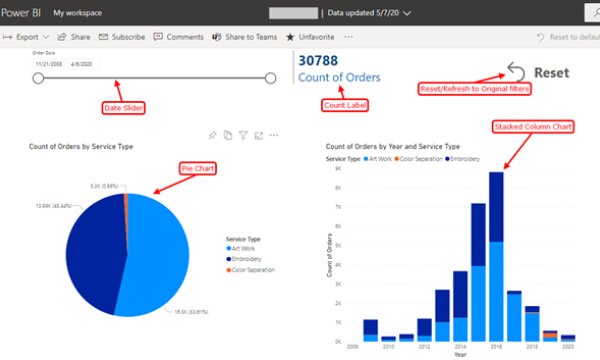
Task: Open the search box in header
Action: click(592, 13)
